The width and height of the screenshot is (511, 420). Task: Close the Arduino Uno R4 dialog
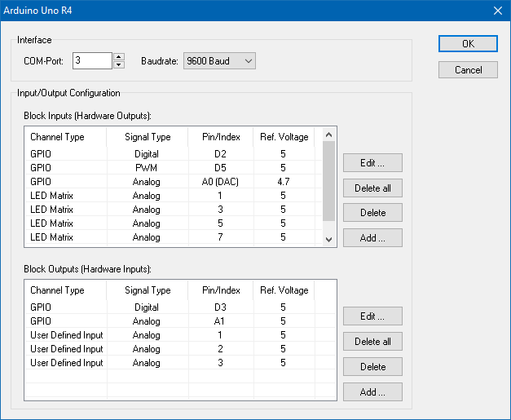tap(498, 11)
